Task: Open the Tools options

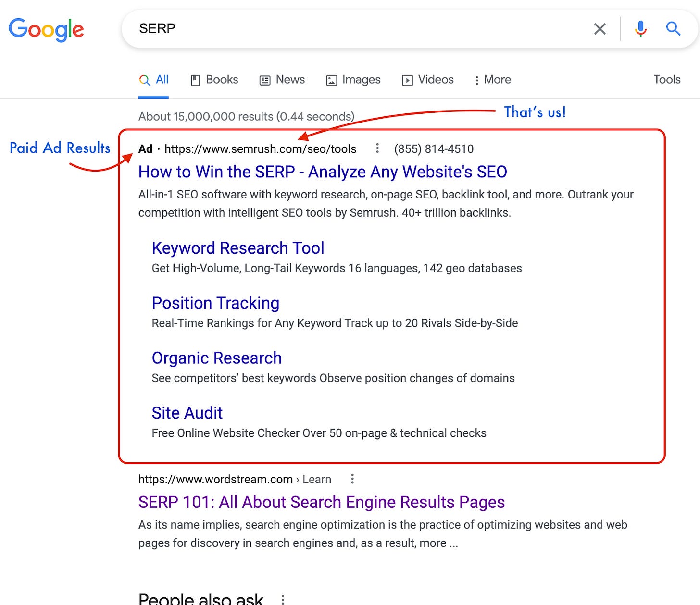Action: pos(667,80)
